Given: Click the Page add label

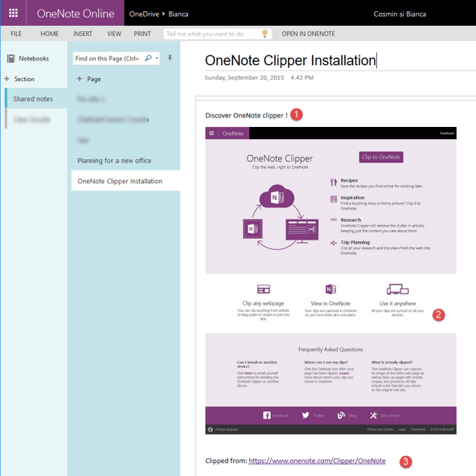Looking at the screenshot, I should (94, 80).
